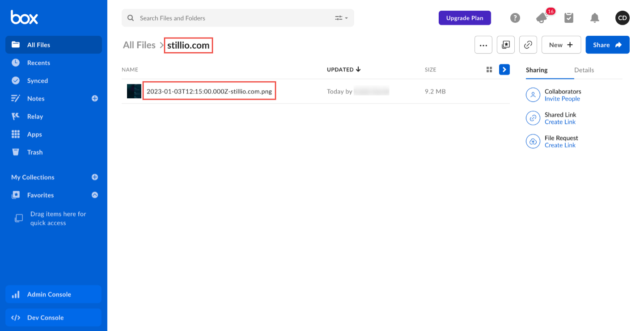Image resolution: width=644 pixels, height=331 pixels.
Task: Click the stillio.com breadcrumb folder name
Action: coord(188,45)
